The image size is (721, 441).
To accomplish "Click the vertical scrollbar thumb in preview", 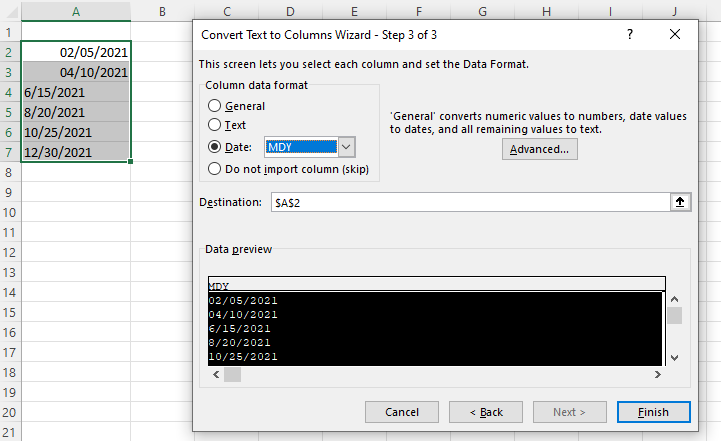I will pos(675,315).
